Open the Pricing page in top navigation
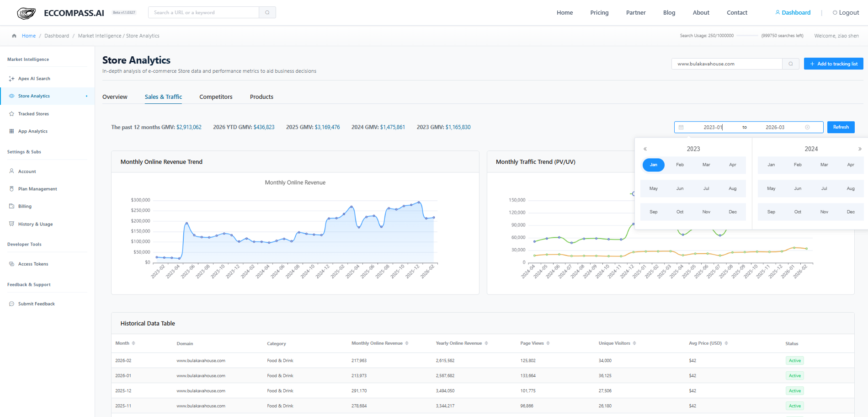Viewport: 868px width, 417px height. point(599,13)
